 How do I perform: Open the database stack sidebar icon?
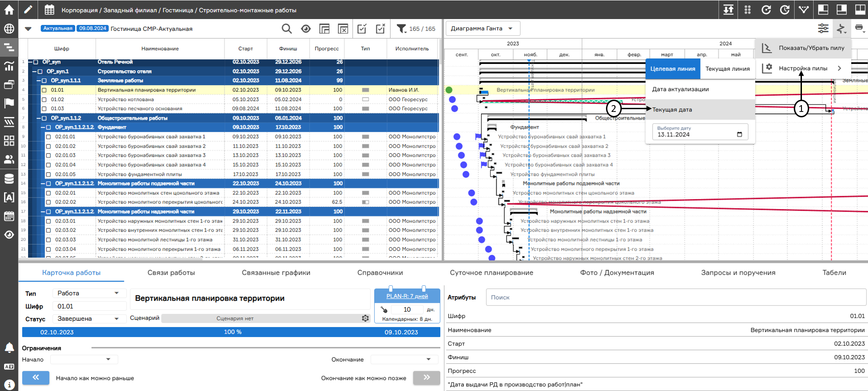pyautogui.click(x=9, y=179)
